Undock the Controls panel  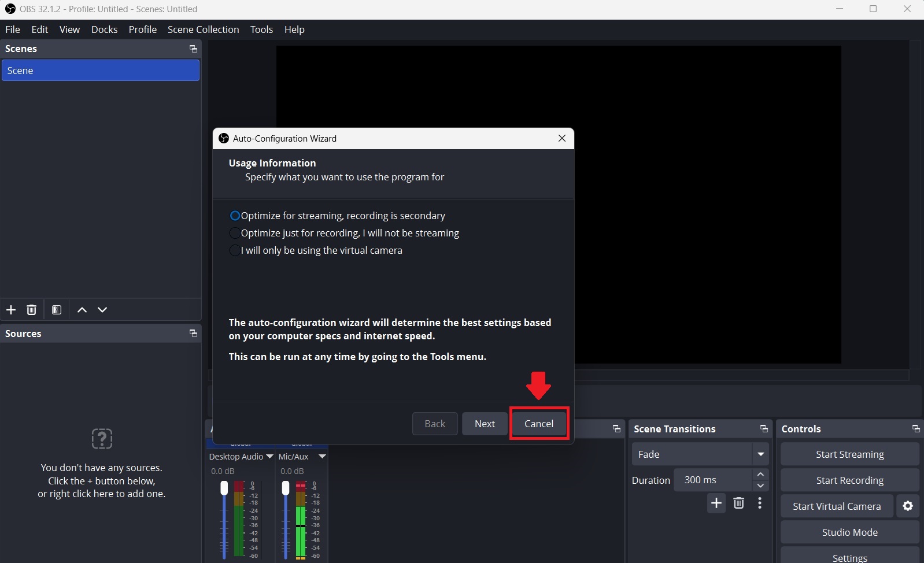click(x=916, y=429)
